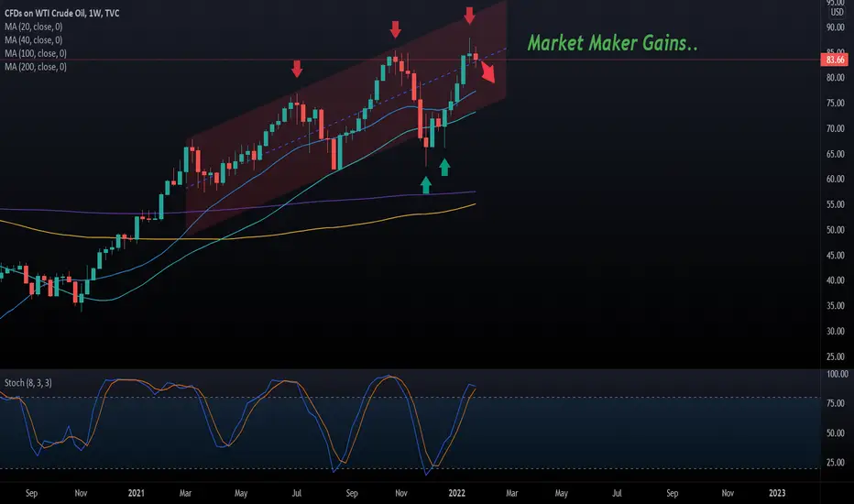The height and width of the screenshot is (504, 854).
Task: Click the 60.00 price axis label
Action: pyautogui.click(x=835, y=180)
